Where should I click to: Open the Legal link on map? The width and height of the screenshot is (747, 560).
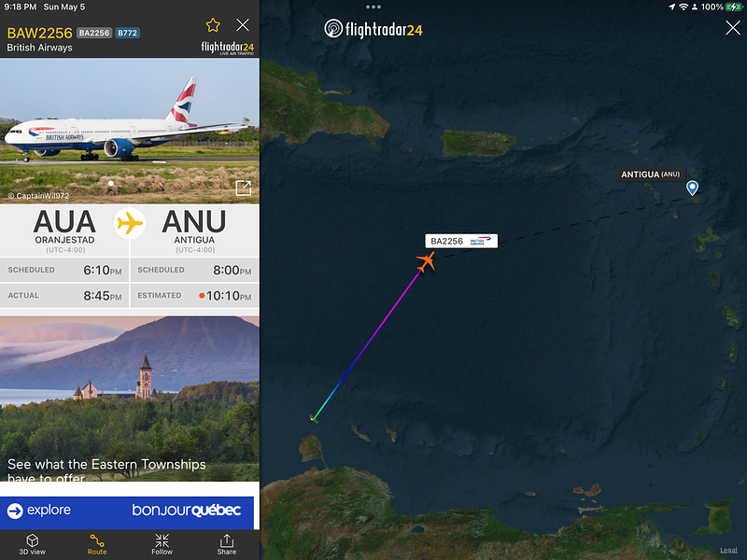[728, 550]
